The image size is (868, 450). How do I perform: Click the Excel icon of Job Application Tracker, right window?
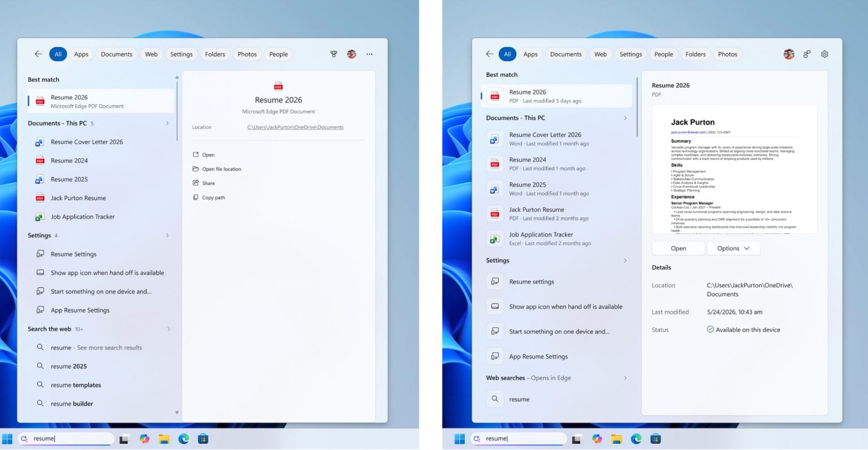click(495, 239)
